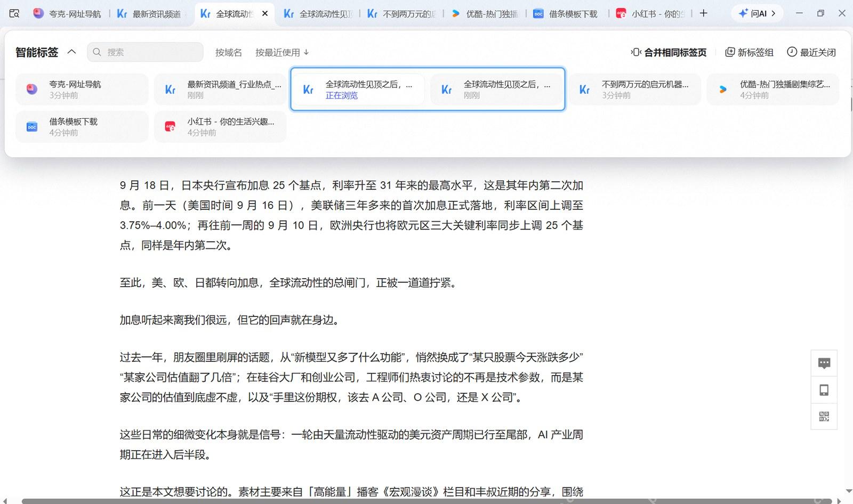
Task: Open the mobile view icon in the article sidebar
Action: [x=824, y=390]
